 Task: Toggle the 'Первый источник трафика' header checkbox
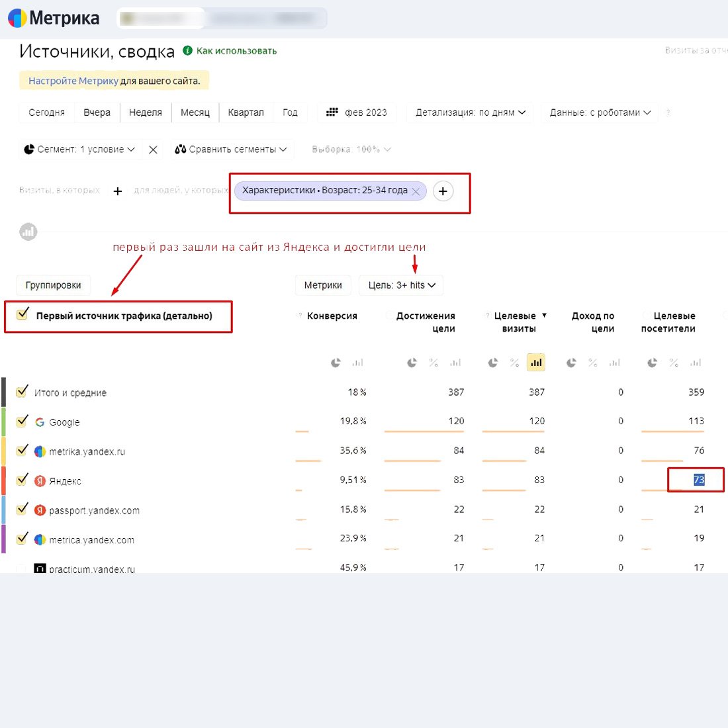click(x=23, y=314)
